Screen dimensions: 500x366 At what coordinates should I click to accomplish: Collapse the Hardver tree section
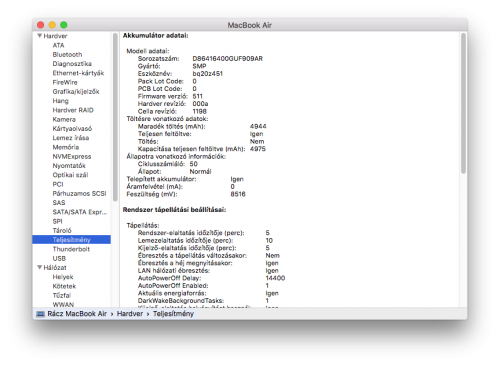[x=40, y=36]
